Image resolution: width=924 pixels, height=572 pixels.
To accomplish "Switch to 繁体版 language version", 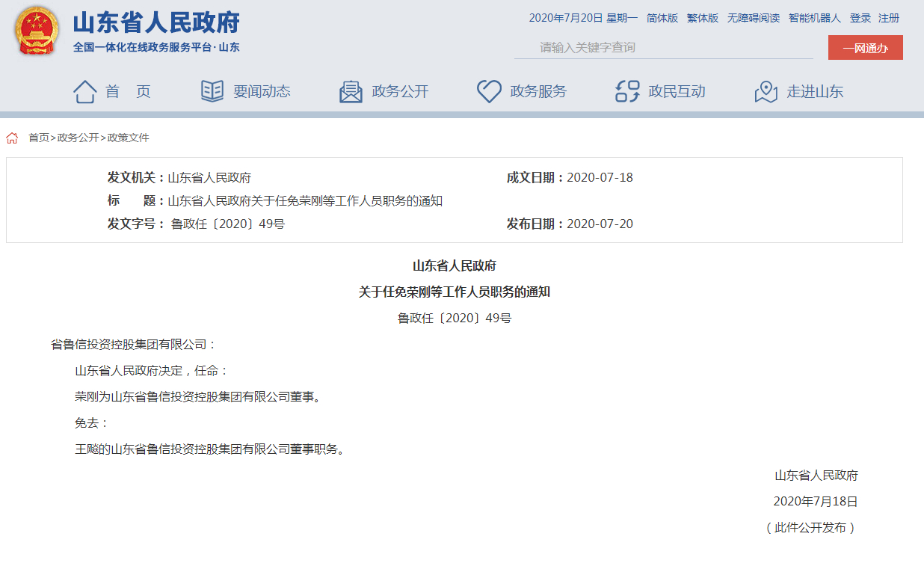I will coord(703,18).
